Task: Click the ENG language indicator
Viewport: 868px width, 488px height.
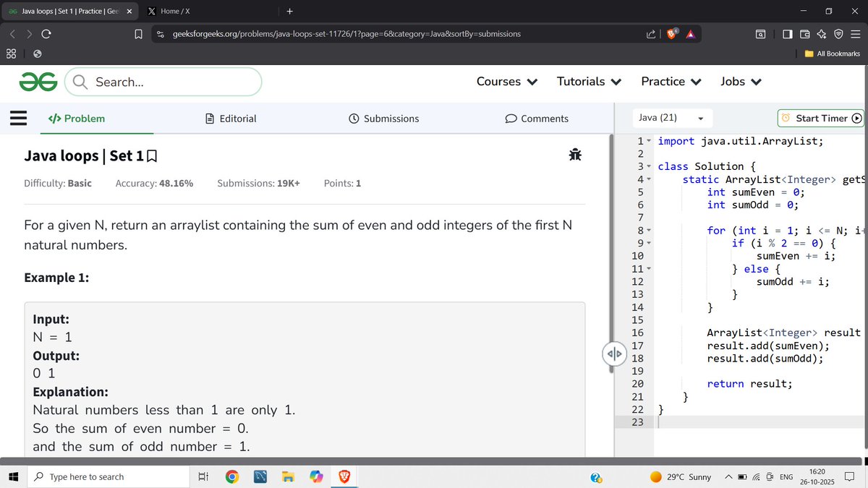Action: [x=786, y=477]
